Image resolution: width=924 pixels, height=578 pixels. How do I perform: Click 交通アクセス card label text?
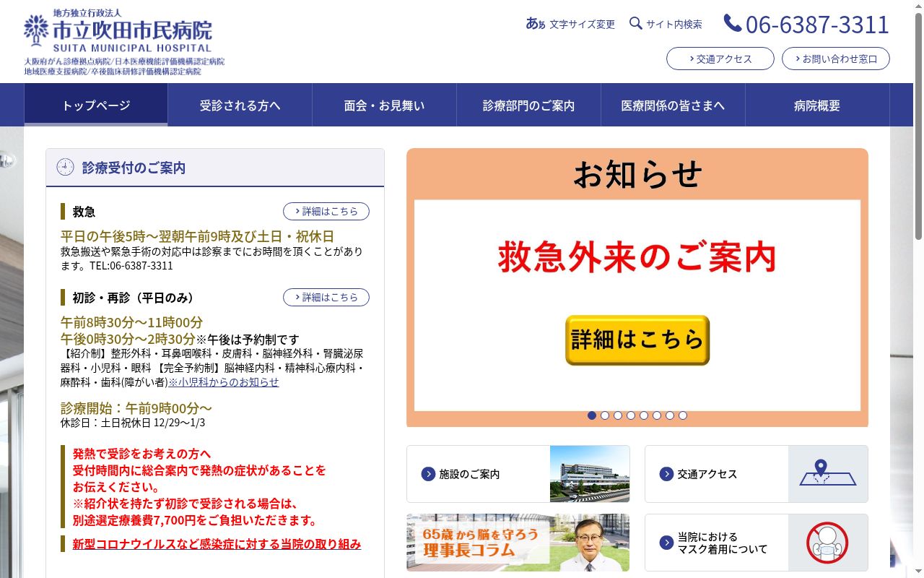coord(707,474)
